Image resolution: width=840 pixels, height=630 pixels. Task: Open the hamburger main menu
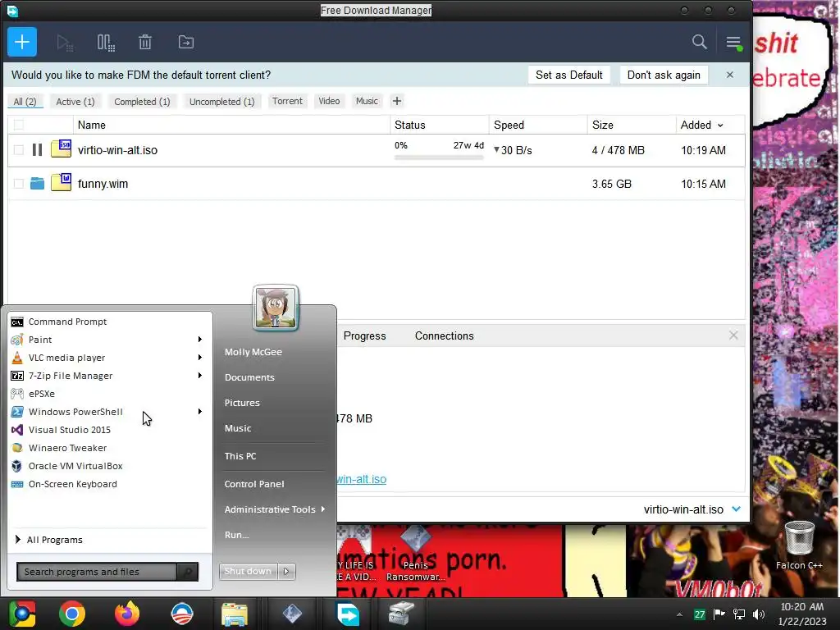(x=733, y=43)
